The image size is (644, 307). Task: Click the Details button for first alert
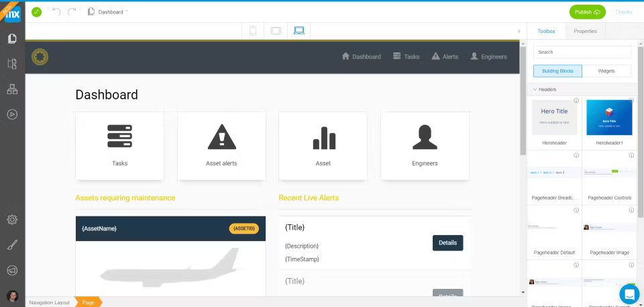pyautogui.click(x=447, y=243)
